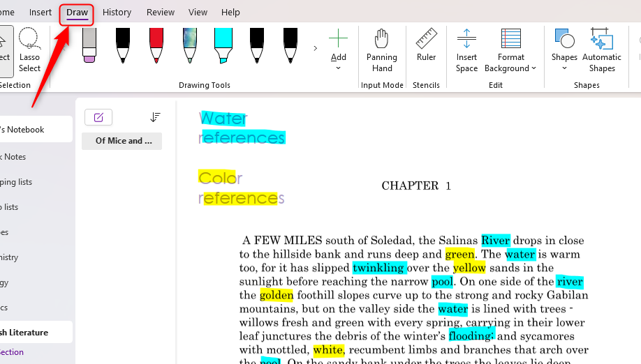Choose the cyan highlighter
641x364 pixels.
click(223, 45)
